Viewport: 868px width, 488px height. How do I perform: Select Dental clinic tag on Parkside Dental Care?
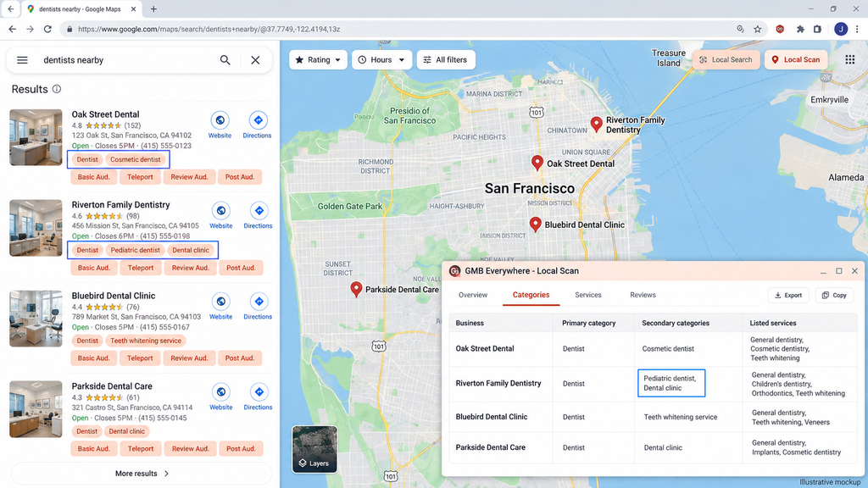(x=127, y=431)
